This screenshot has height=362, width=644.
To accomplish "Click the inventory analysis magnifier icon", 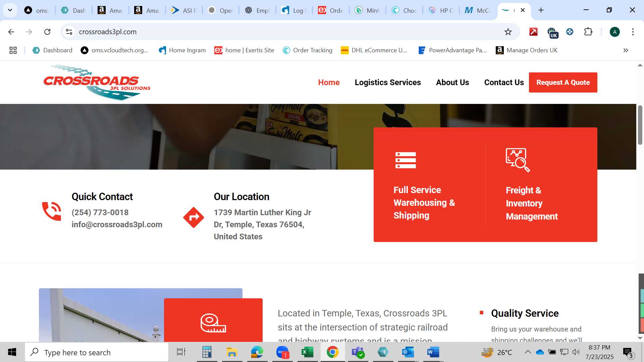I will [518, 160].
